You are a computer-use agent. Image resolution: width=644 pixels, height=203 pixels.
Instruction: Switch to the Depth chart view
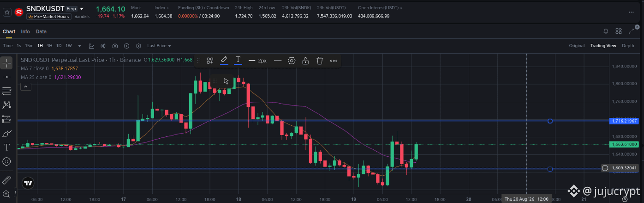tap(628, 46)
